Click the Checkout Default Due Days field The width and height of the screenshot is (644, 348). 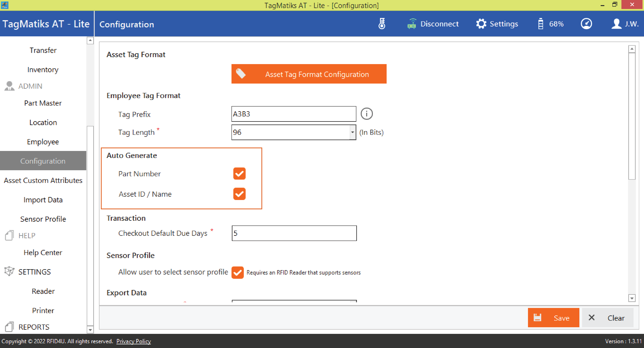(294, 233)
